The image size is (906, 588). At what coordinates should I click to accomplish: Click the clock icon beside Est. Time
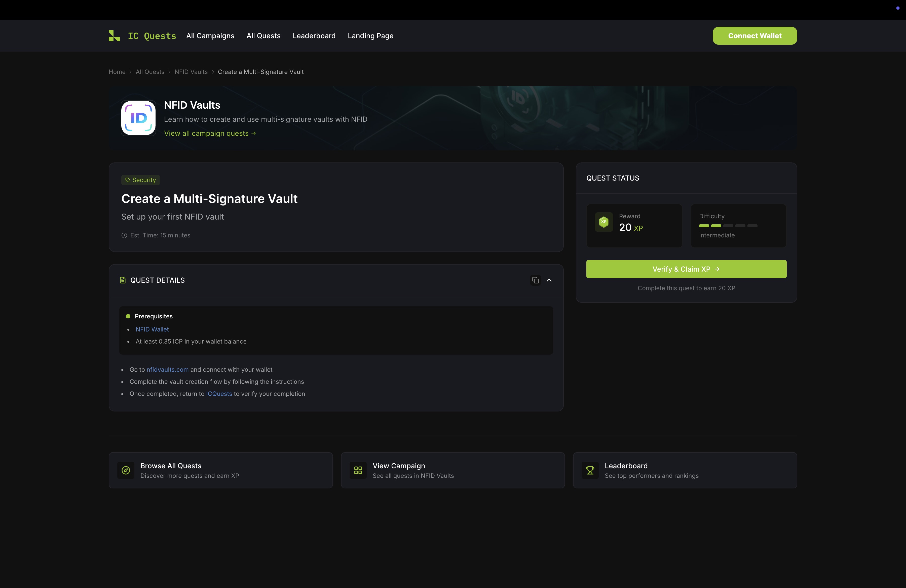tap(124, 235)
